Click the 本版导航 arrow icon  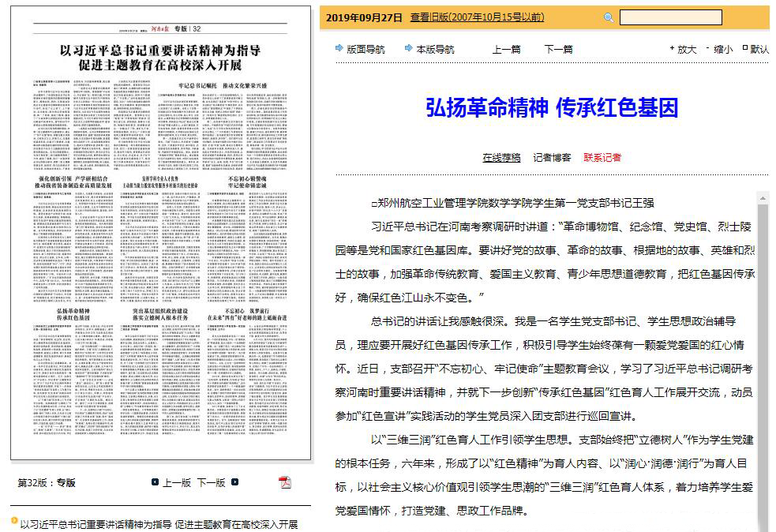pos(408,48)
